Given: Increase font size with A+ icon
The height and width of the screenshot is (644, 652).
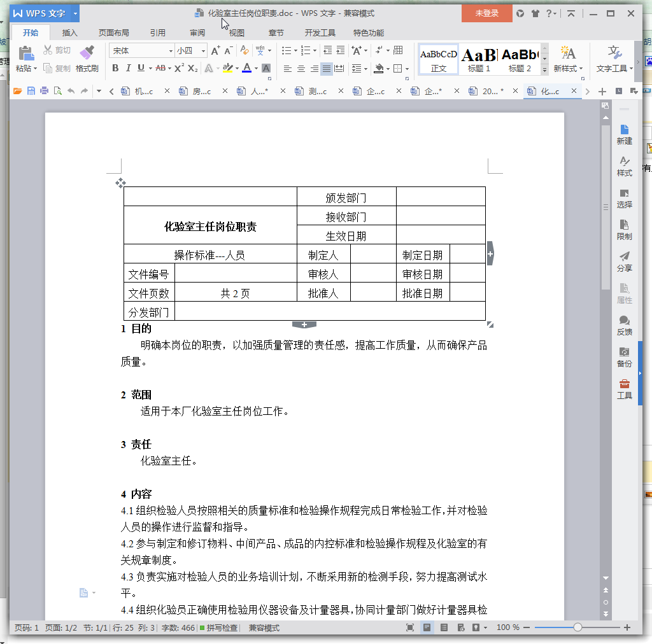Looking at the screenshot, I should tap(215, 51).
